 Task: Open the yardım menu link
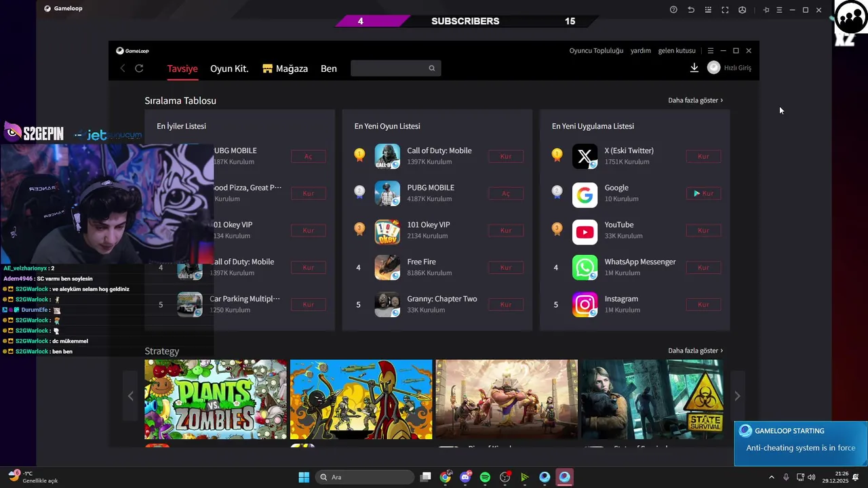click(x=641, y=51)
